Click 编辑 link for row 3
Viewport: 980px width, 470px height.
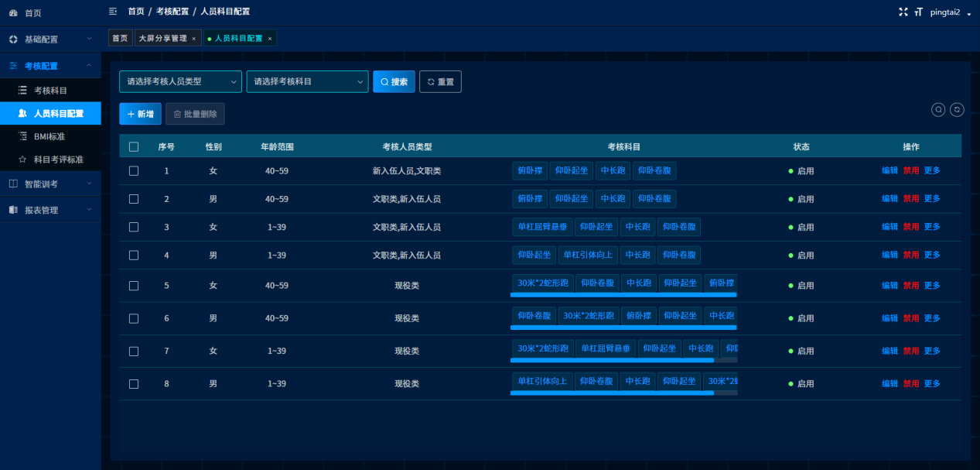tap(890, 227)
